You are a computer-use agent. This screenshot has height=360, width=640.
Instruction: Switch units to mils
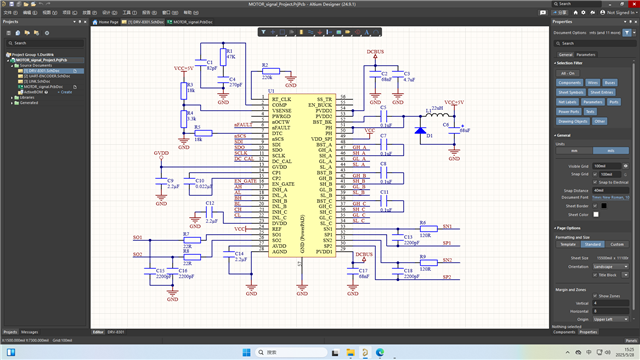click(x=611, y=151)
